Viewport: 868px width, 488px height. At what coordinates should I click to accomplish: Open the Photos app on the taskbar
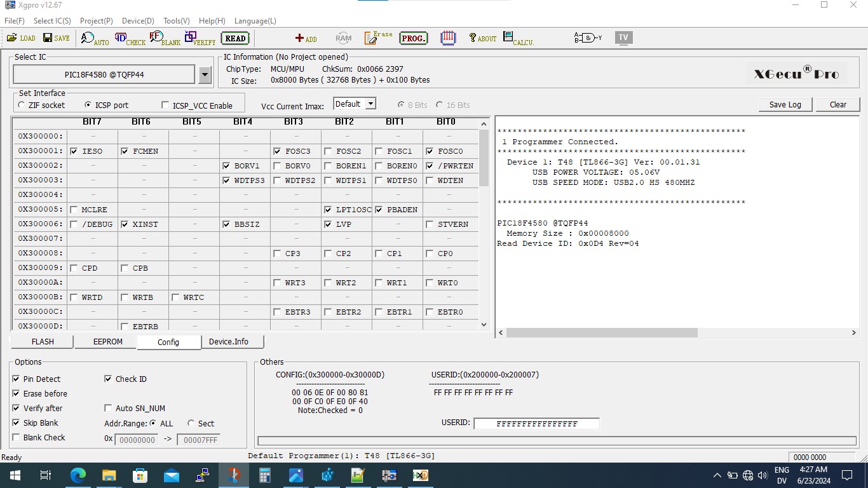click(295, 475)
